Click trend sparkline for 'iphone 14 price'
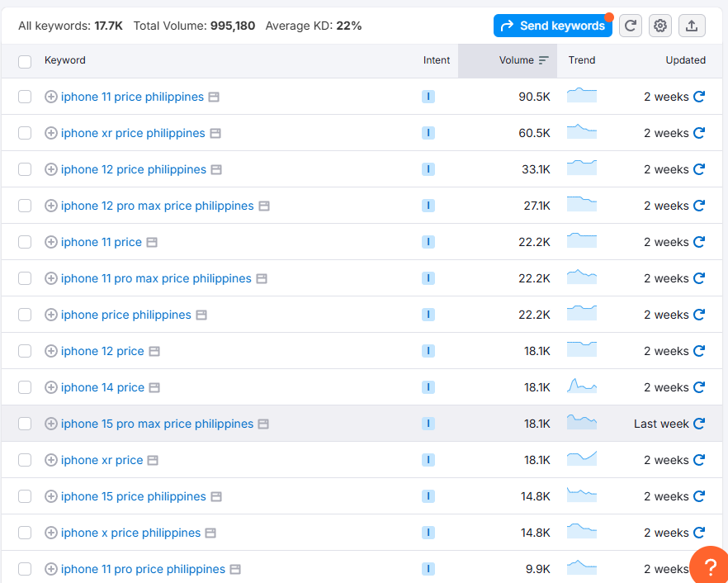Viewport: 728px width, 583px height. coord(582,386)
